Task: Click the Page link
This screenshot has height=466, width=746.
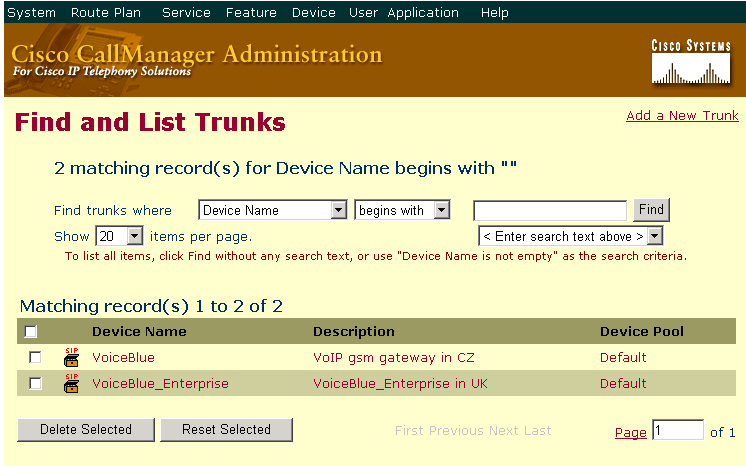Action: pos(630,432)
